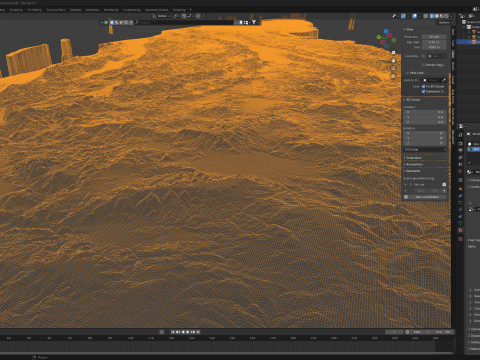The height and width of the screenshot is (360, 480).
Task: Enable the Local Camera checkbox
Action: pos(423,56)
